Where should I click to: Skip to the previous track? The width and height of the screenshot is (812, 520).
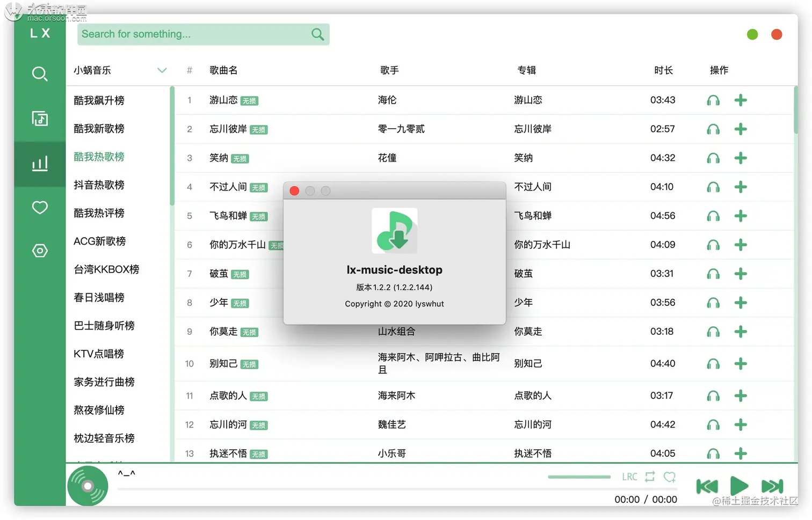(707, 486)
